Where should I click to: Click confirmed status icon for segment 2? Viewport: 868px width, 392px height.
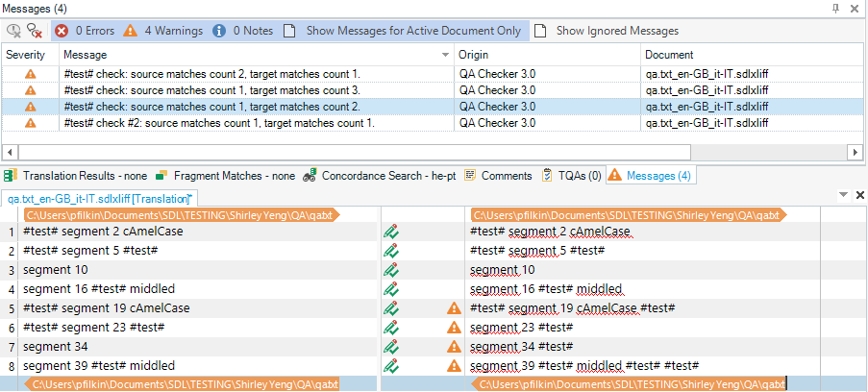[391, 251]
